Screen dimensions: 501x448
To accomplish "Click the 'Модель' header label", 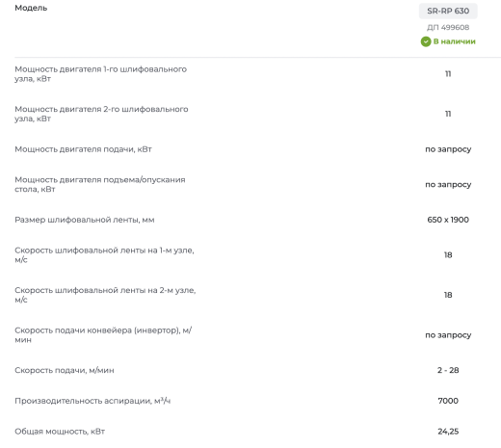I will [31, 8].
